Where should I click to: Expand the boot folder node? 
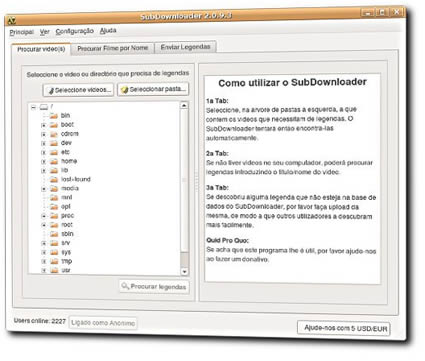(x=43, y=125)
